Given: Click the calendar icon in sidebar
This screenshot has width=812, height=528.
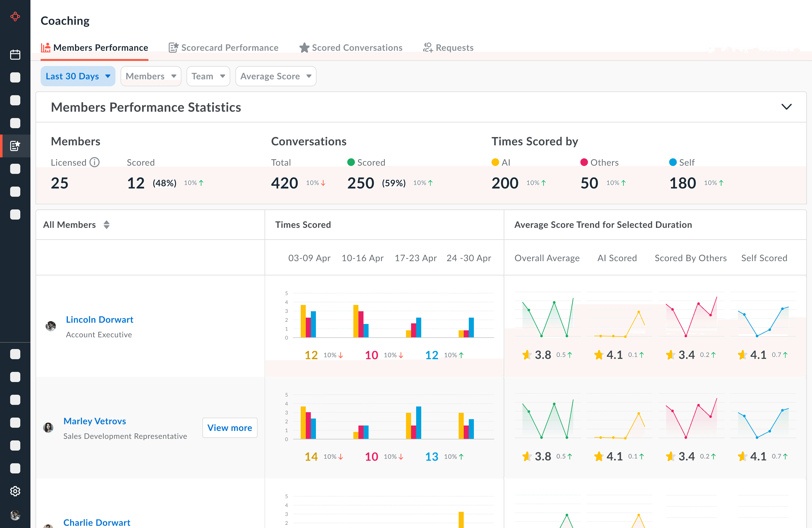Looking at the screenshot, I should [x=15, y=55].
